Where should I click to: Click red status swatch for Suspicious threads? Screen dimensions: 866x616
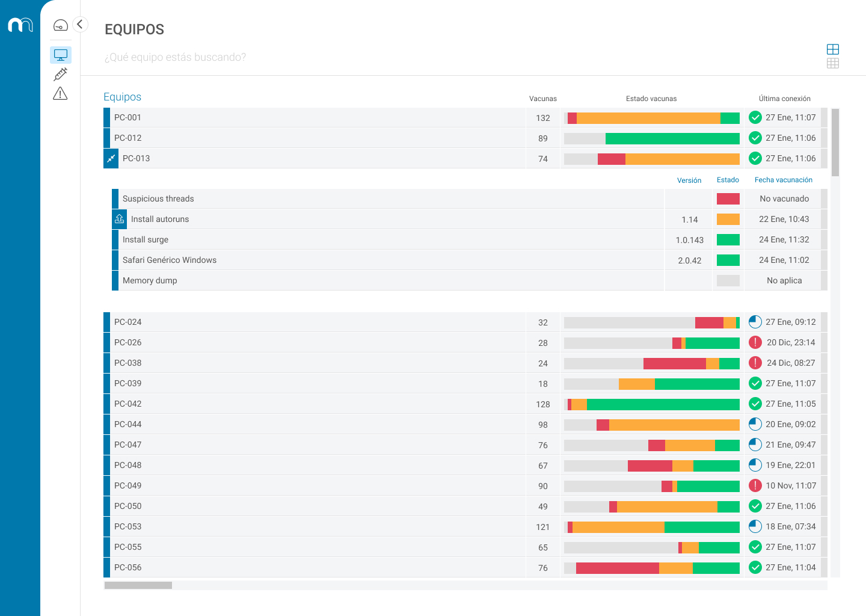pos(728,199)
